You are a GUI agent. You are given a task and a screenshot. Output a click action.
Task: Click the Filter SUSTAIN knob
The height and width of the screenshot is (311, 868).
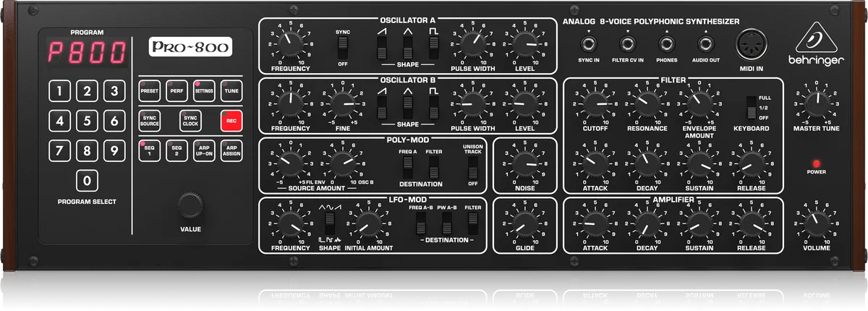coord(699,164)
